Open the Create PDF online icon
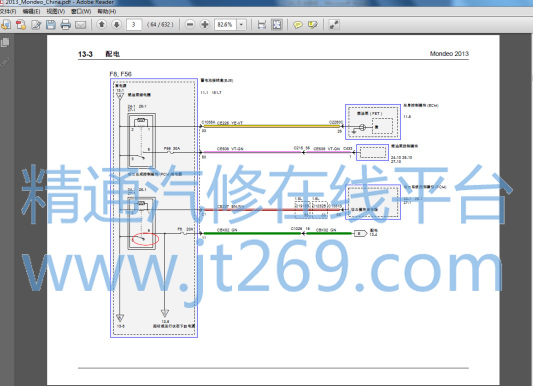Image resolution: width=533 pixels, height=386 pixels. click(x=21, y=25)
